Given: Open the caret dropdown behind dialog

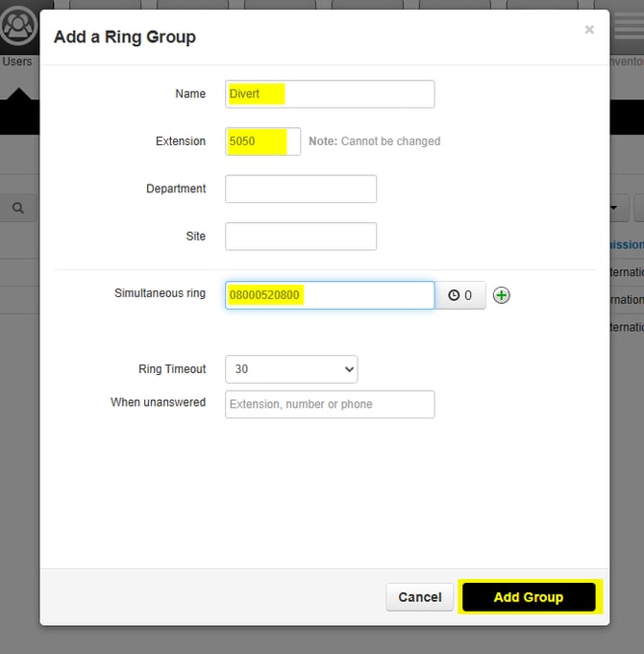Looking at the screenshot, I should tap(614, 208).
